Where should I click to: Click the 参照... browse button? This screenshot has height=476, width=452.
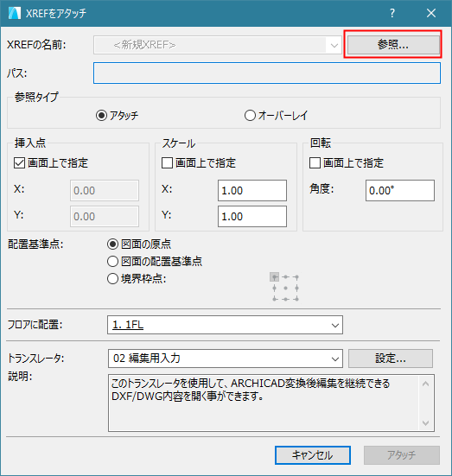(x=393, y=45)
